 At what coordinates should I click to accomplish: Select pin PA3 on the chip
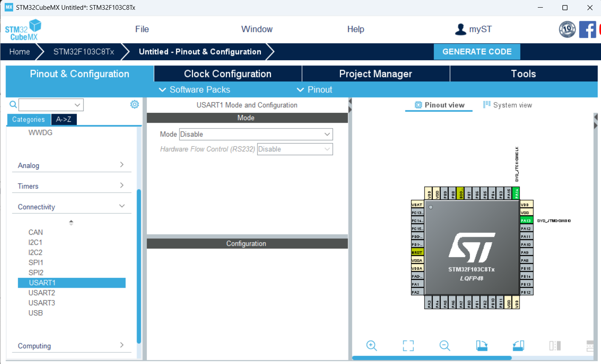click(429, 302)
